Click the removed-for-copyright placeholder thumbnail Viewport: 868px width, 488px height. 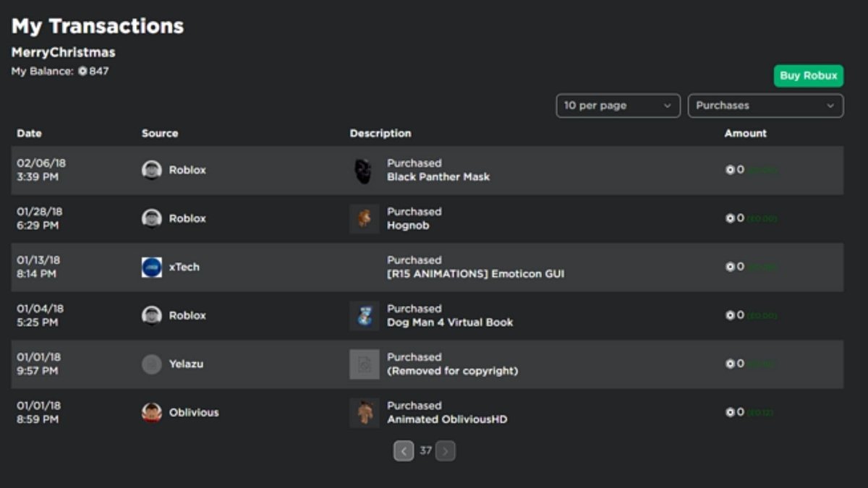point(364,363)
